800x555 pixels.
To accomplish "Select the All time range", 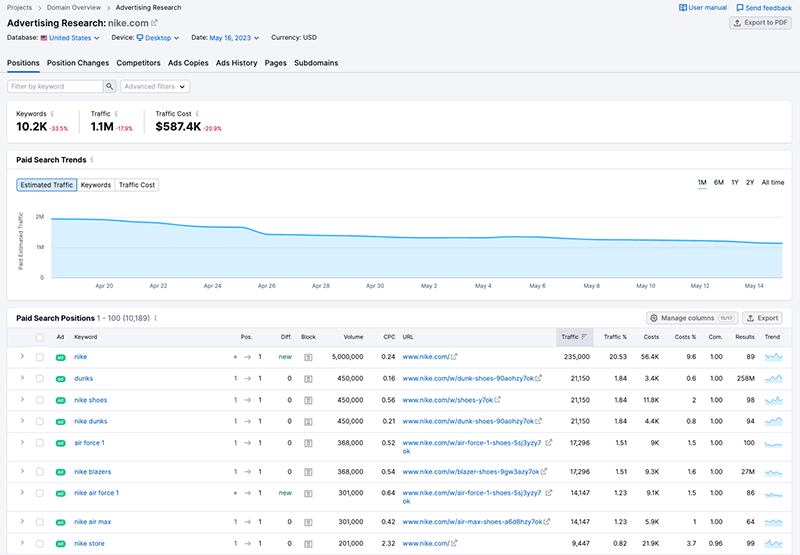I will 772,183.
